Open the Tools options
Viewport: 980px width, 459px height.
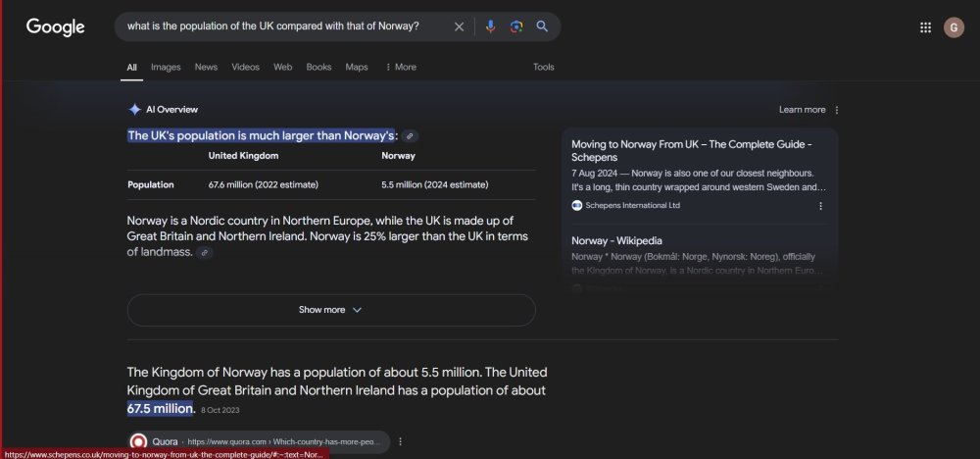(544, 67)
